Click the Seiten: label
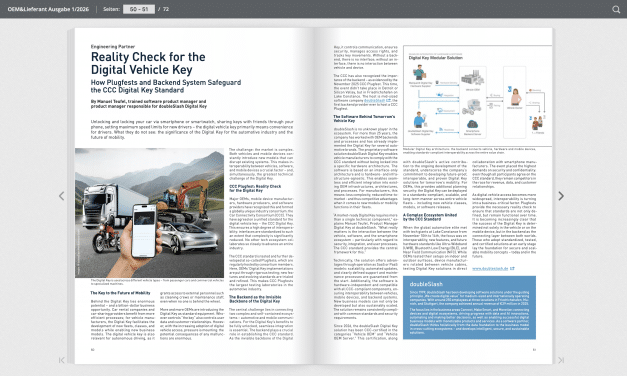Viewport: 627px width, 376px height. click(x=111, y=9)
